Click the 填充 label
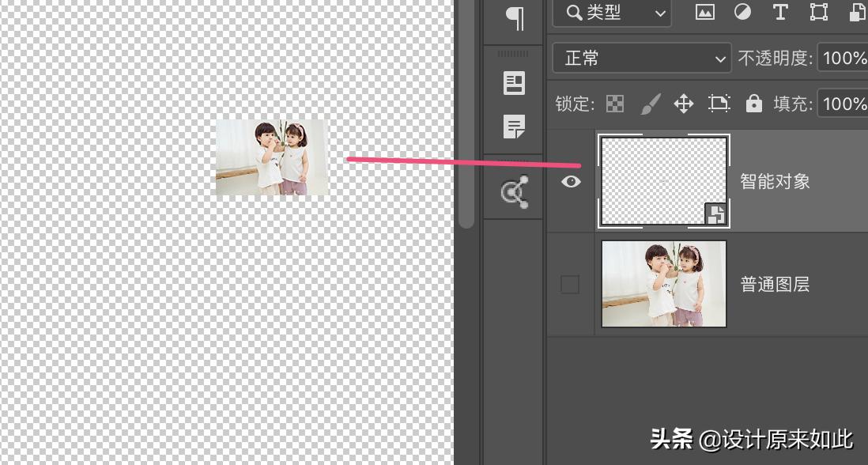This screenshot has width=868, height=465. point(793,104)
